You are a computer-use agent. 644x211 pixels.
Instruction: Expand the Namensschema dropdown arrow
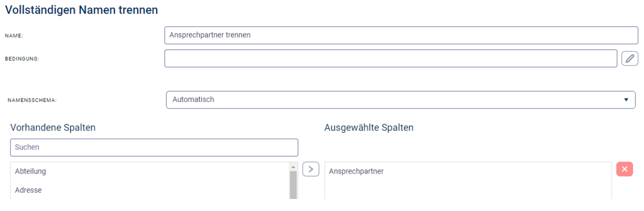click(625, 99)
